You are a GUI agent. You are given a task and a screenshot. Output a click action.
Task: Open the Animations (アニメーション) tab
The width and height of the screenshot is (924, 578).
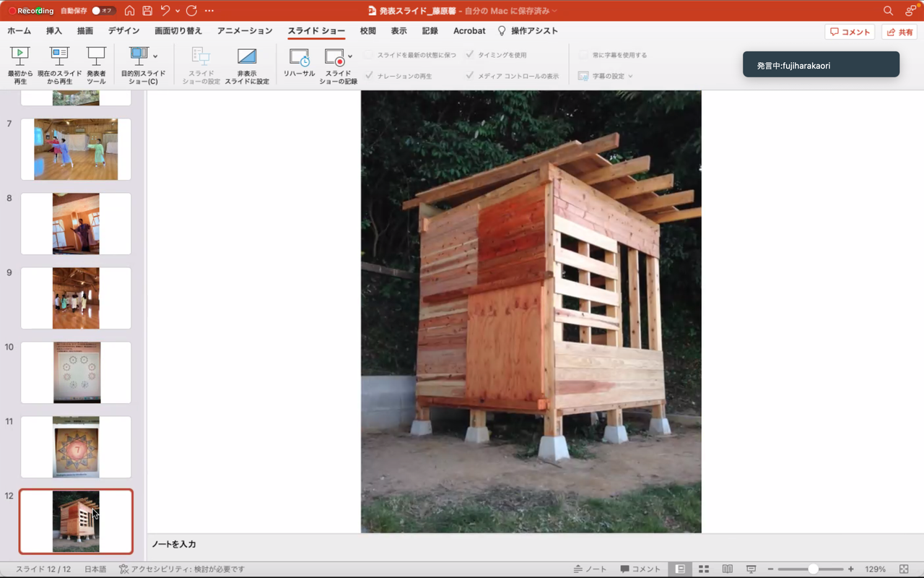click(x=245, y=31)
